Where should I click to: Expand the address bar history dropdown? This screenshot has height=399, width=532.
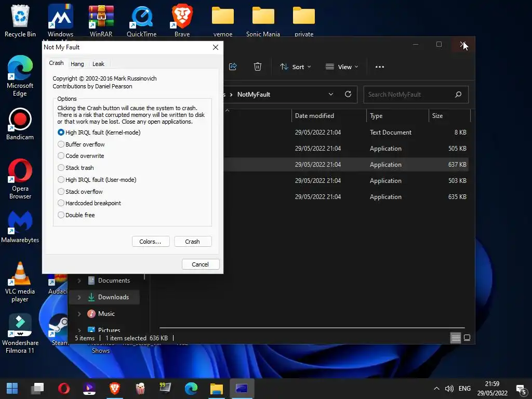pos(331,94)
